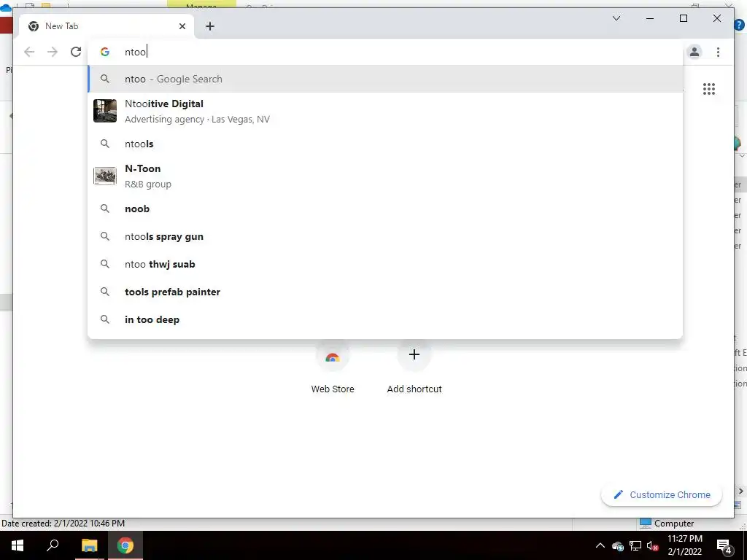Open Windows taskbar search
Viewport: 747px width, 560px height.
(x=53, y=545)
